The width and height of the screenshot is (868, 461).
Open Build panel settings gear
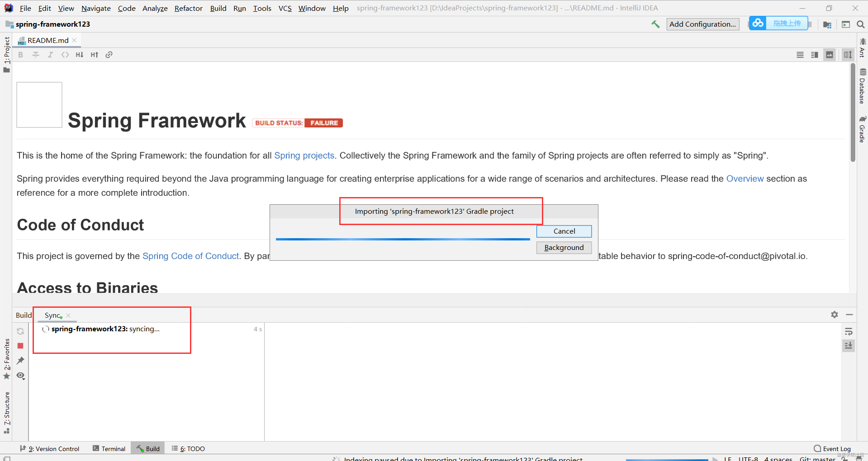click(x=835, y=315)
